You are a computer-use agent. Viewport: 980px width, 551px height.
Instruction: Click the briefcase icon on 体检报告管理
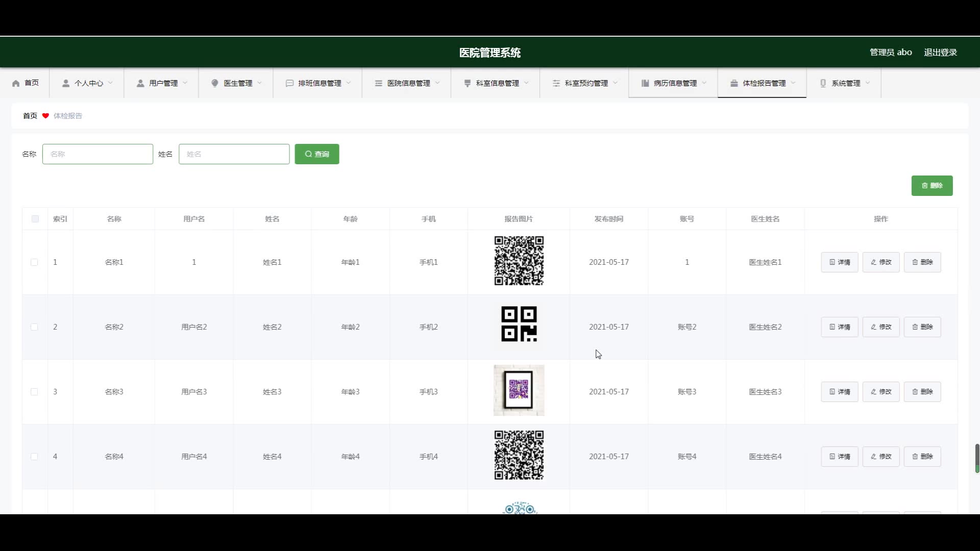[x=734, y=83]
